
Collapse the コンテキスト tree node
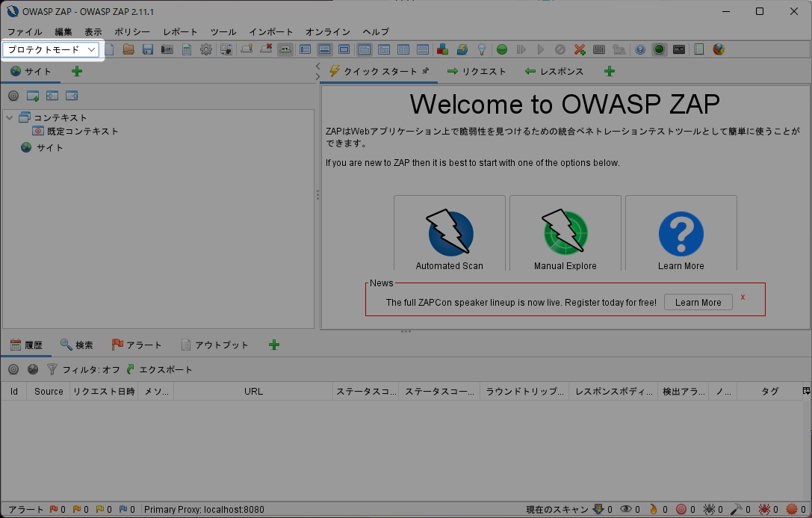(x=9, y=117)
